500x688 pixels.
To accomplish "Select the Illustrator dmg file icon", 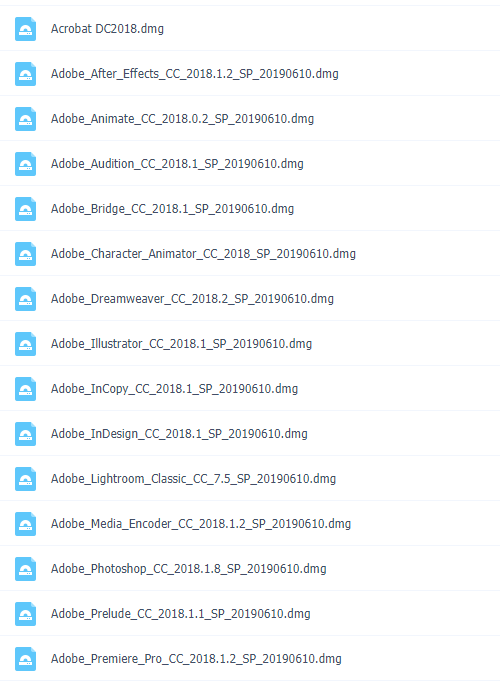I will 25,344.
